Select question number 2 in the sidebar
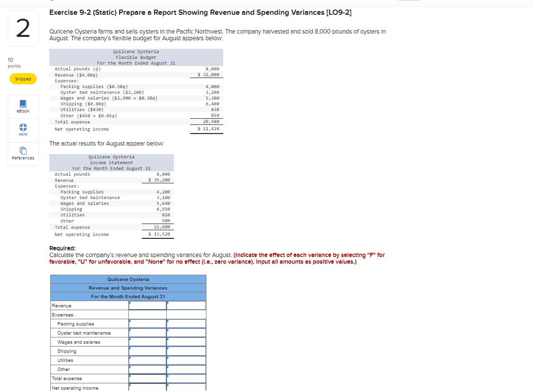The width and height of the screenshot is (534, 392). coord(23,28)
